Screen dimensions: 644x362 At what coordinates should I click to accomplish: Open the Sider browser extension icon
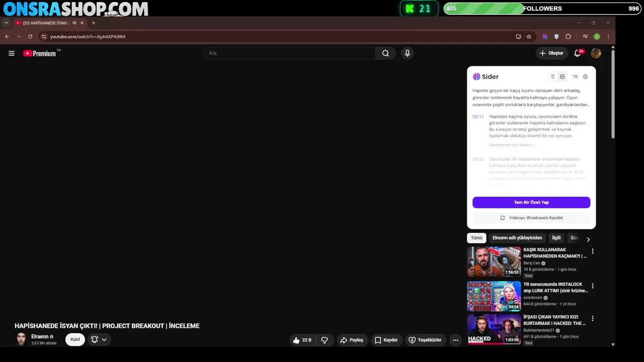[x=545, y=37]
